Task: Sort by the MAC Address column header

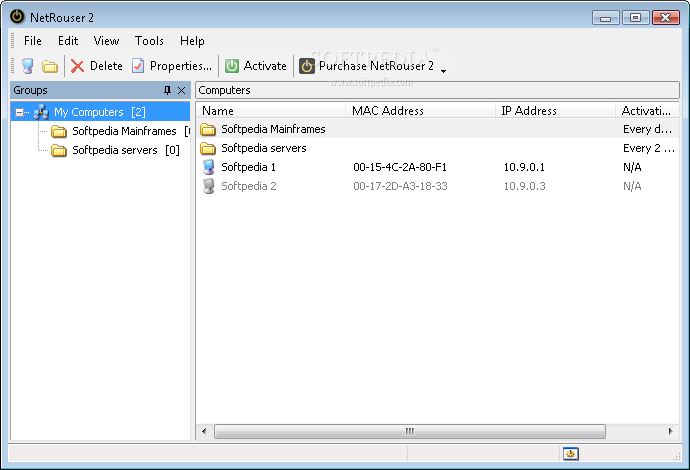Action: pos(420,110)
